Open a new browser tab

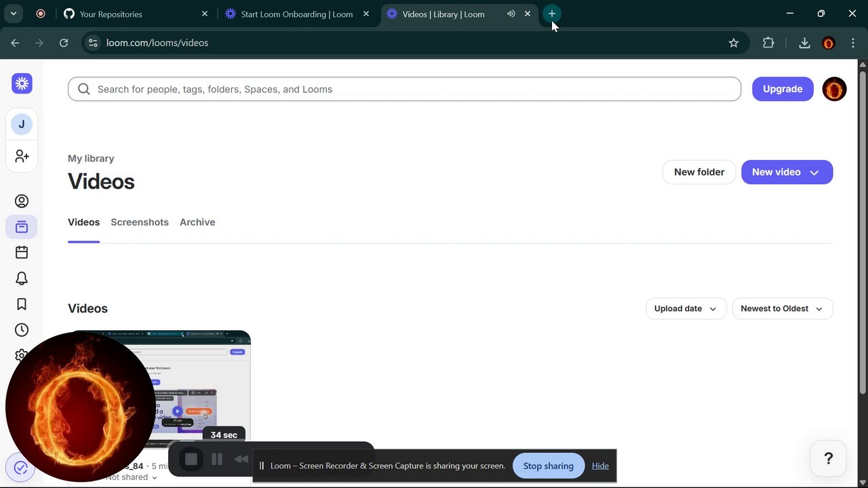pos(552,14)
